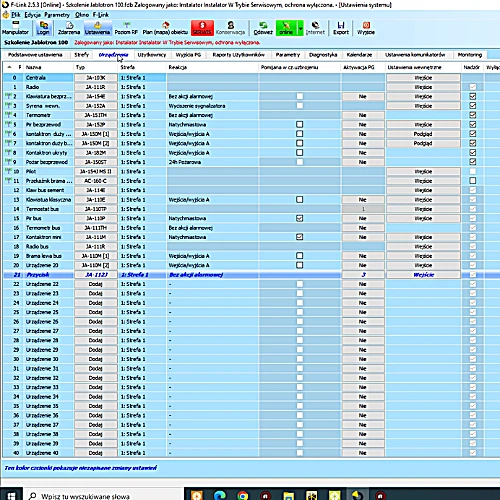Click Wejście button for Centrala row

tap(423, 78)
